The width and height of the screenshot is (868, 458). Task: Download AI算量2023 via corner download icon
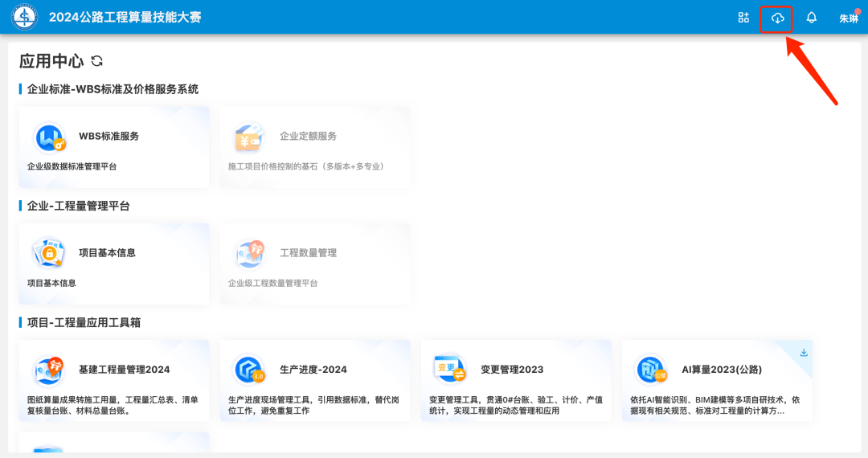(x=804, y=353)
